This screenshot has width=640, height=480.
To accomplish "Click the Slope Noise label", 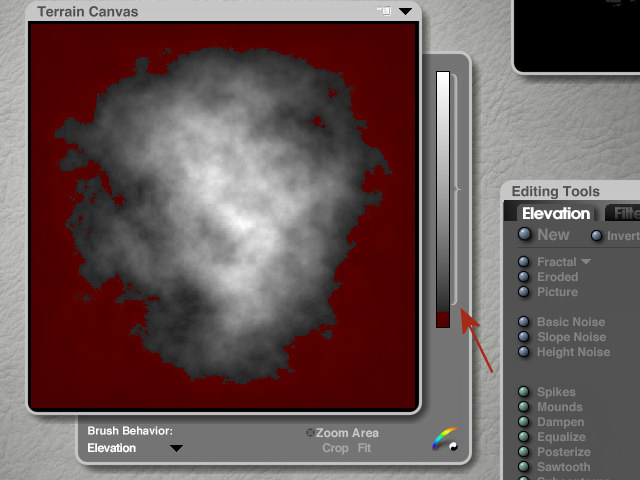I will click(571, 337).
